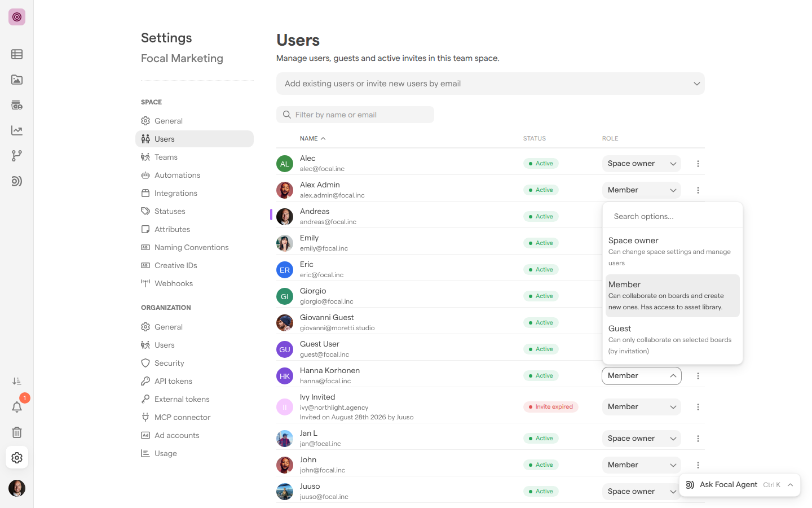Open Naming Conventions settings

(x=195, y=247)
